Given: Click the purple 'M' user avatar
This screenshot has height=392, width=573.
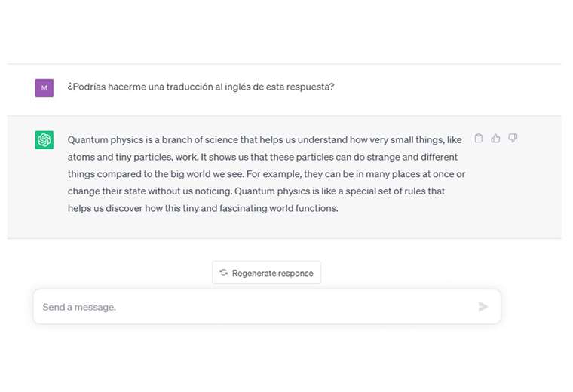Looking at the screenshot, I should coord(44,87).
